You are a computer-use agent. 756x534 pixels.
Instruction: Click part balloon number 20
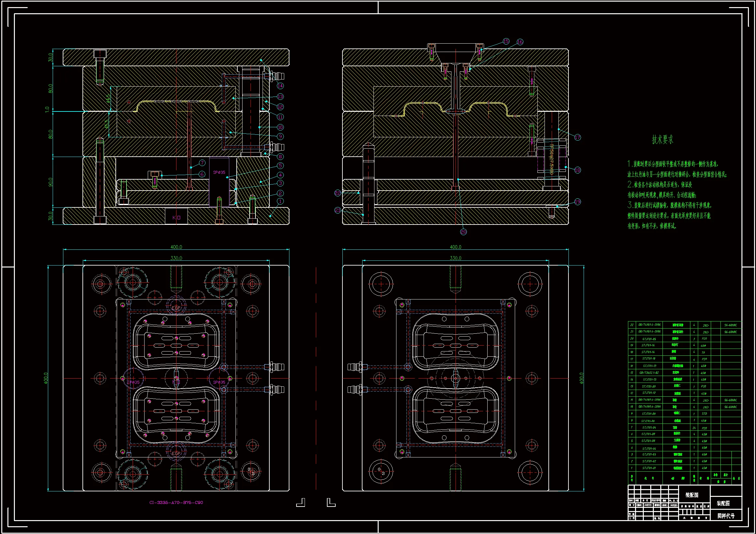[463, 232]
